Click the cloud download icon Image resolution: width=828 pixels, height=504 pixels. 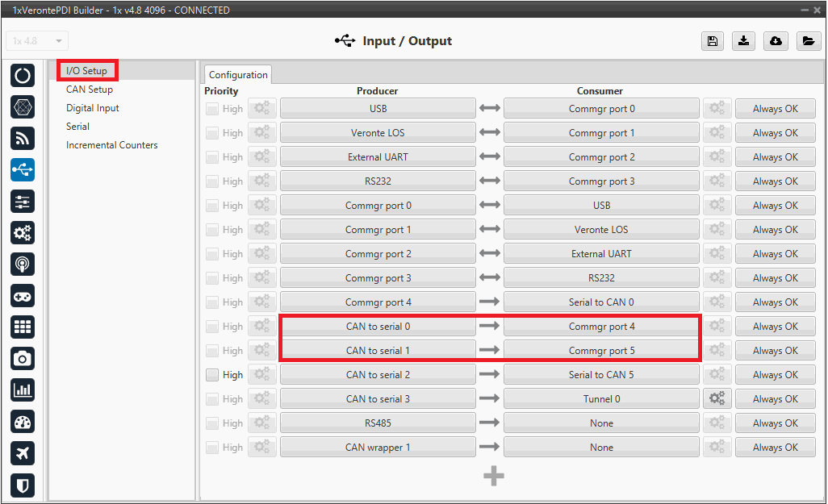(x=776, y=41)
